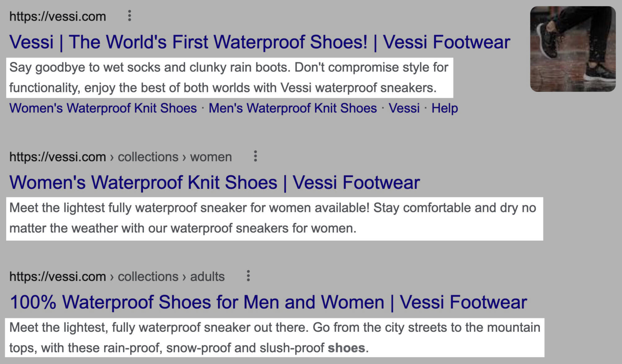Viewport: 622px width, 364px height.
Task: Click the 'women' segment in second result URL
Action: point(211,157)
